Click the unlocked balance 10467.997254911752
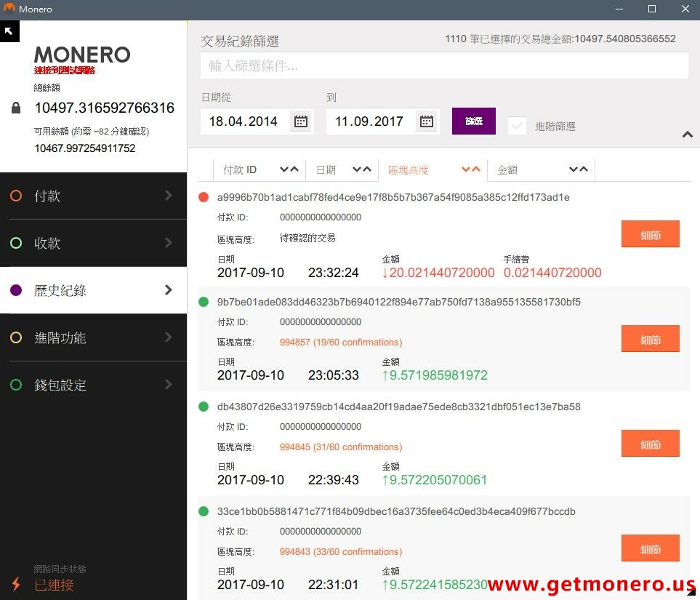The width and height of the screenshot is (700, 600). point(85,148)
